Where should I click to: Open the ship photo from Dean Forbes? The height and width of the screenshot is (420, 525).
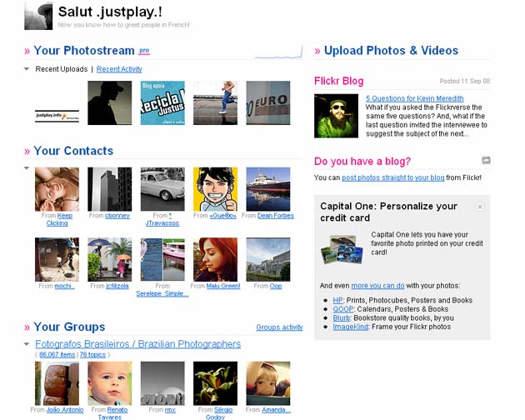pos(268,189)
